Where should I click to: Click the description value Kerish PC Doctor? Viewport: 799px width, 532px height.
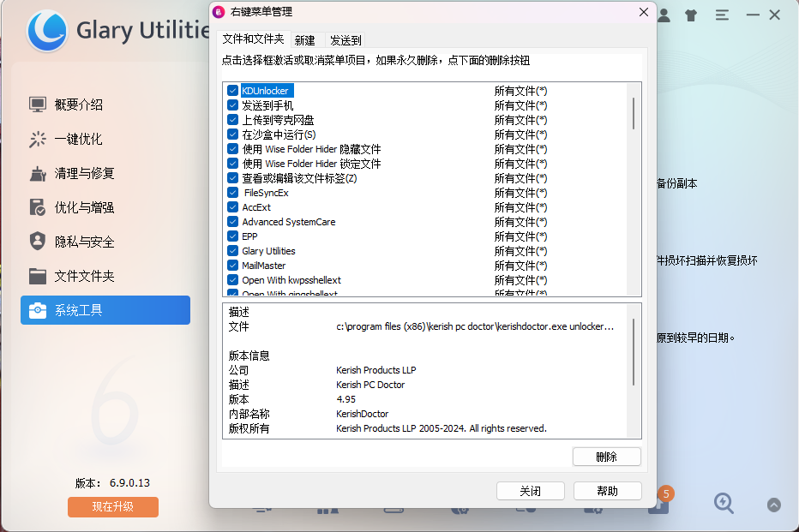[x=370, y=385]
